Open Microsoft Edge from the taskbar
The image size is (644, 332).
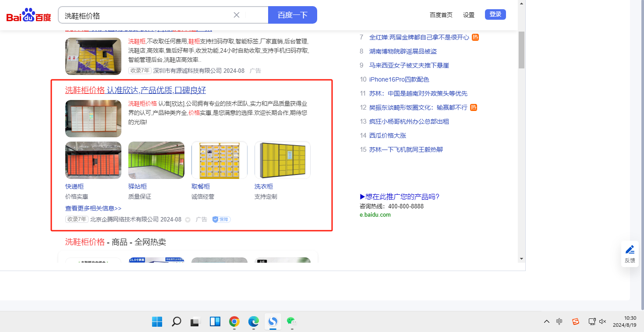coord(254,322)
